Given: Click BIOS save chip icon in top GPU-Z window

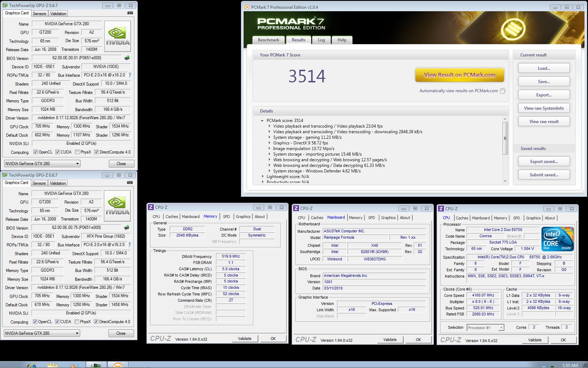Looking at the screenshot, I should (x=127, y=58).
